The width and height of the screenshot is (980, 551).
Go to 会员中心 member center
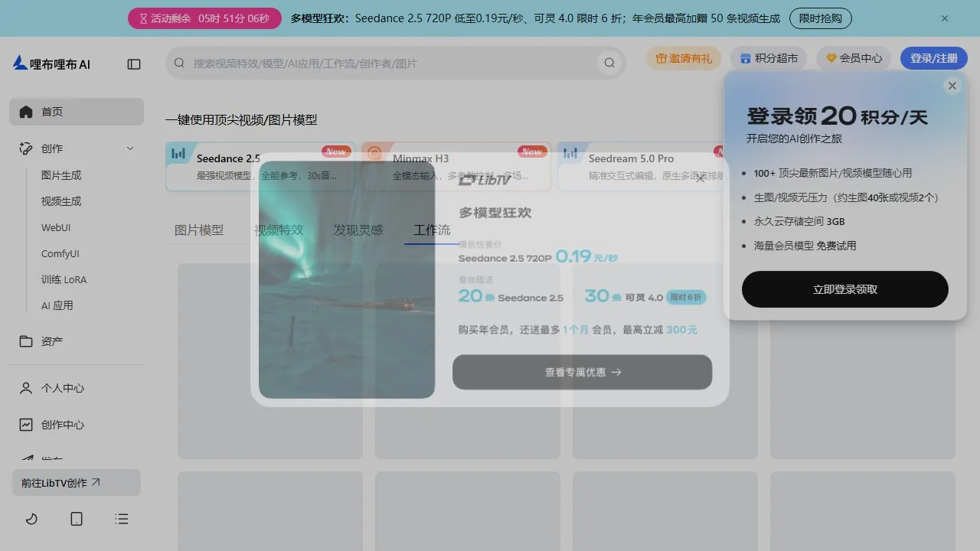854,58
